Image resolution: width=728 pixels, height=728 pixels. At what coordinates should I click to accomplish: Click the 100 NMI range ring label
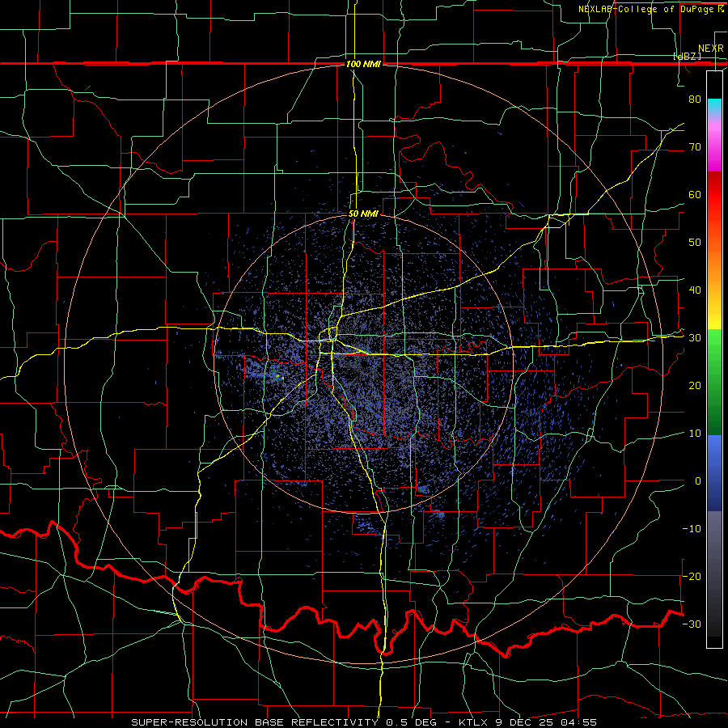pos(363,64)
